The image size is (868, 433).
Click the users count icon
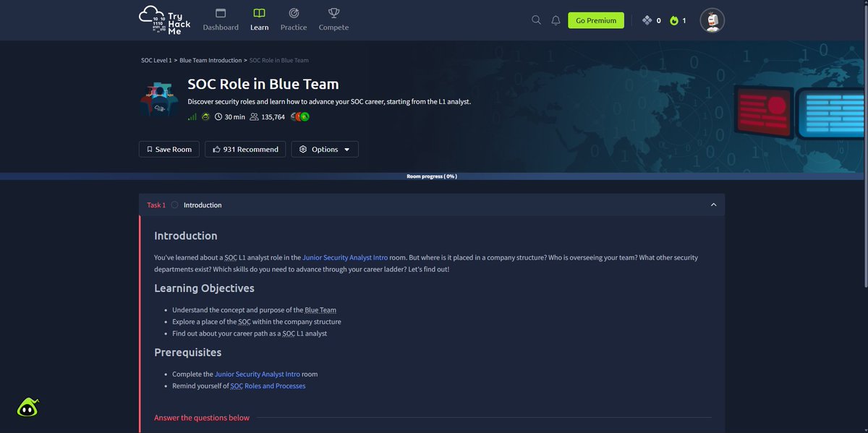(254, 116)
